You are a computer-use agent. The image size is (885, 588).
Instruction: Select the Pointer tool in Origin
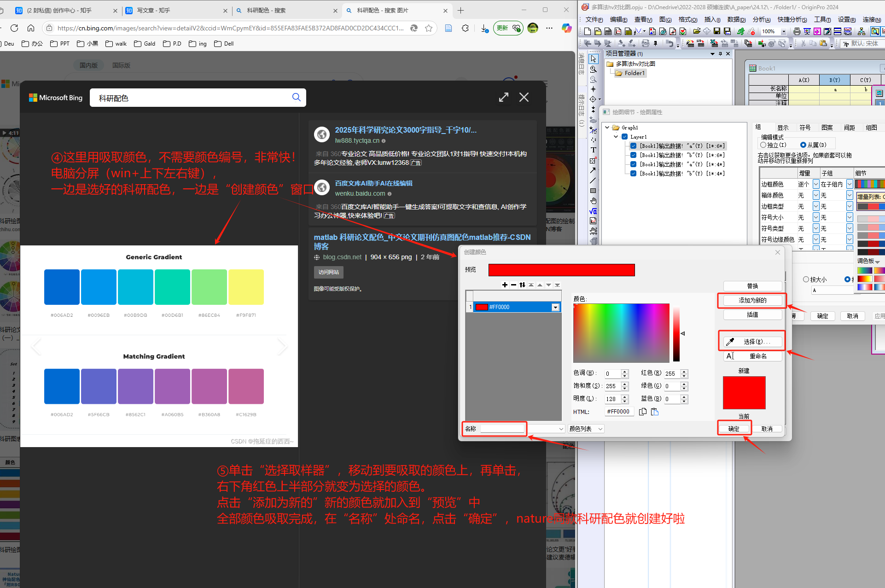[x=593, y=59]
